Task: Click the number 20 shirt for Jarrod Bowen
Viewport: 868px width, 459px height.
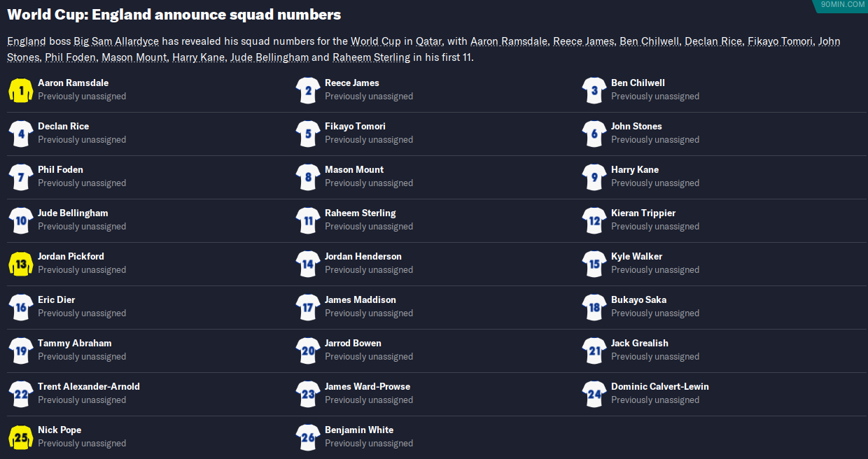Action: point(308,351)
